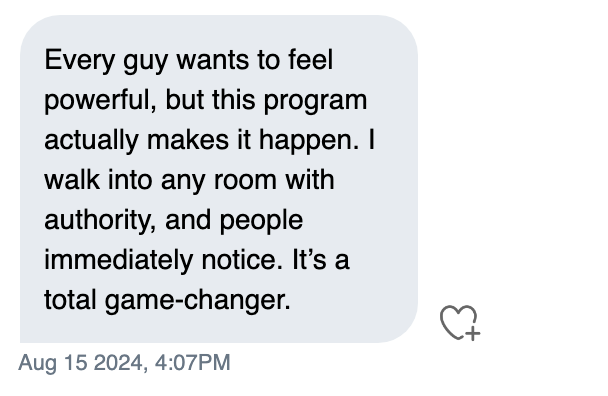Click the line 'Every guy wants to feel'
This screenshot has width=608, height=396.
pyautogui.click(x=189, y=61)
